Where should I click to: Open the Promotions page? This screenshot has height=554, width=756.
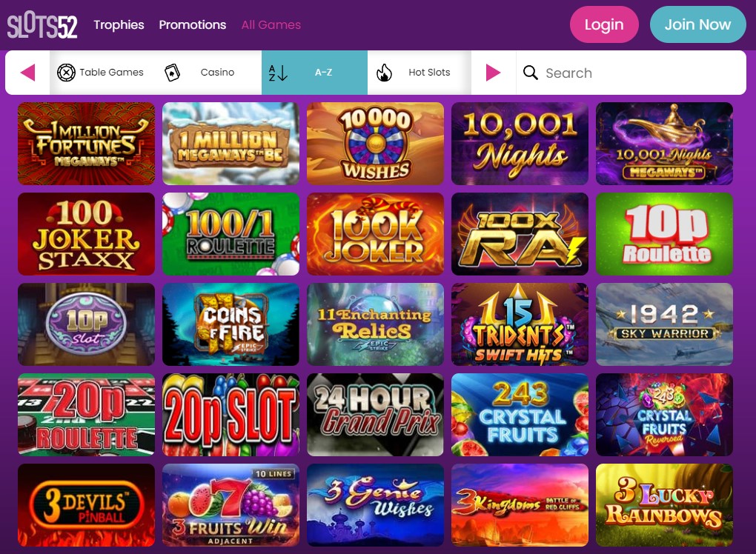[x=193, y=24]
